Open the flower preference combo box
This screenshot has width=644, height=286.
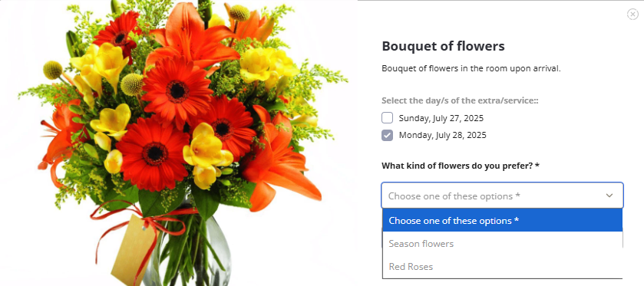502,196
